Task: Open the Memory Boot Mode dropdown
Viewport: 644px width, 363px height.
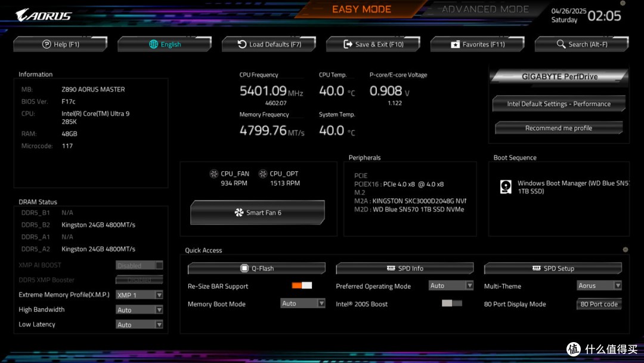Action: point(303,303)
